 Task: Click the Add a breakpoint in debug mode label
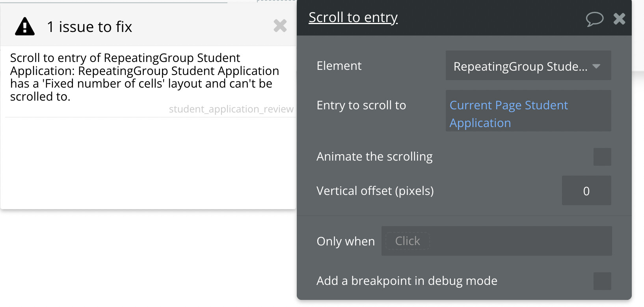pos(407,281)
